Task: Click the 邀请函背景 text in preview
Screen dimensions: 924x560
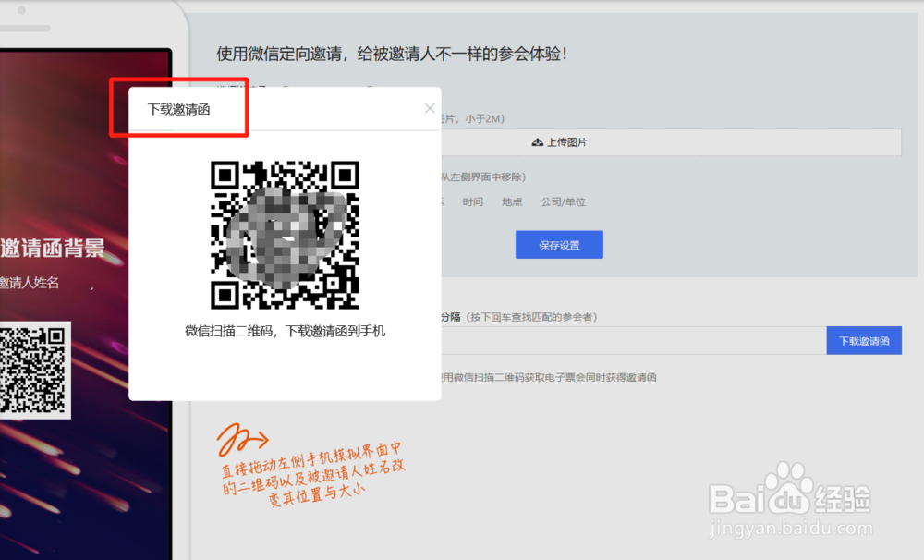Action: [x=53, y=249]
